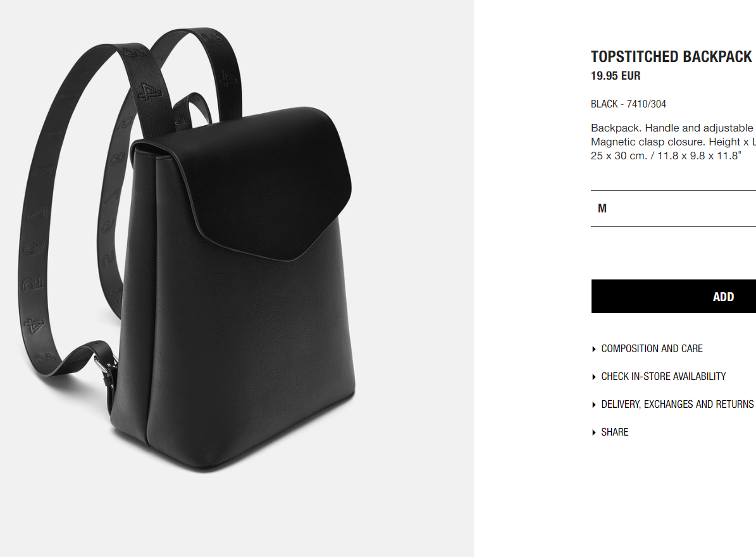Screen dimensions: 756x557
Task: Open the Share options
Action: tap(615, 432)
